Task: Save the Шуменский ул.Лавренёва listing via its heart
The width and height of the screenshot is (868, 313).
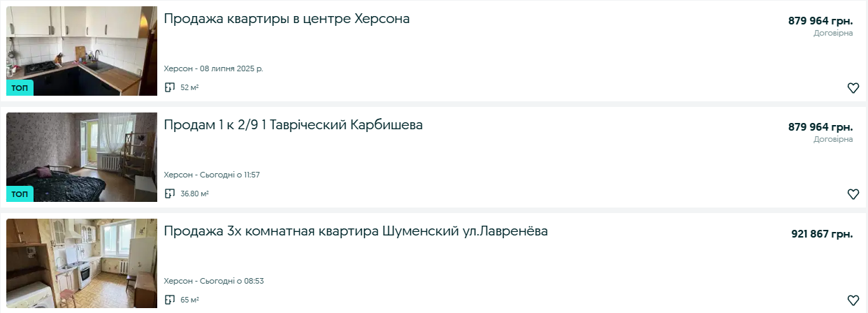Action: pos(853,300)
